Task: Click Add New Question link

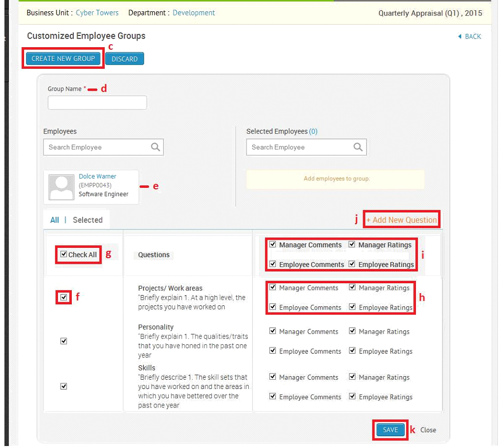Action: pyautogui.click(x=402, y=220)
